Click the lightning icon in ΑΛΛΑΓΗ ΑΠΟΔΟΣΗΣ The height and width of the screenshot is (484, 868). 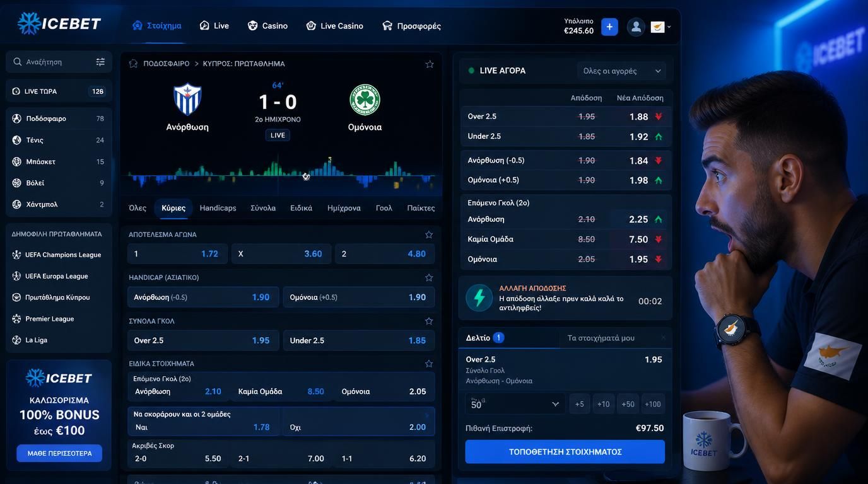(479, 298)
